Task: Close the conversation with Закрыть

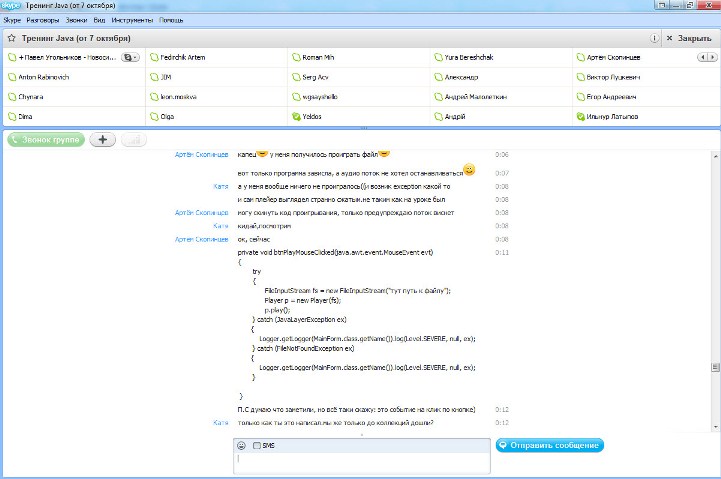Action: click(x=689, y=38)
